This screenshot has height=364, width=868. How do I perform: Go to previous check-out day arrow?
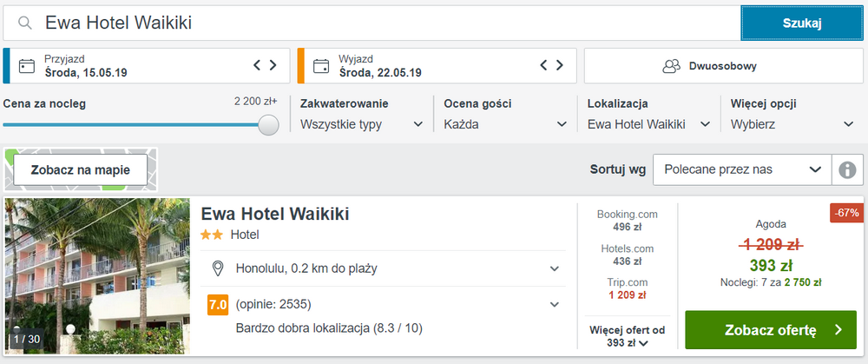point(543,65)
